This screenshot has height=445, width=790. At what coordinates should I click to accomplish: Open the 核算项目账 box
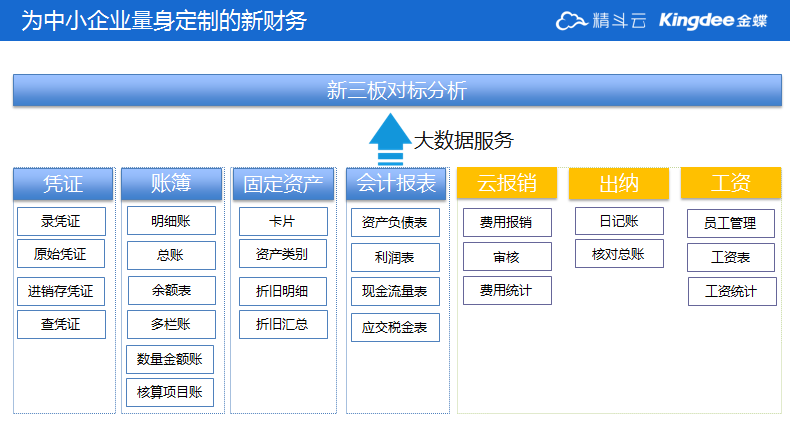point(170,392)
